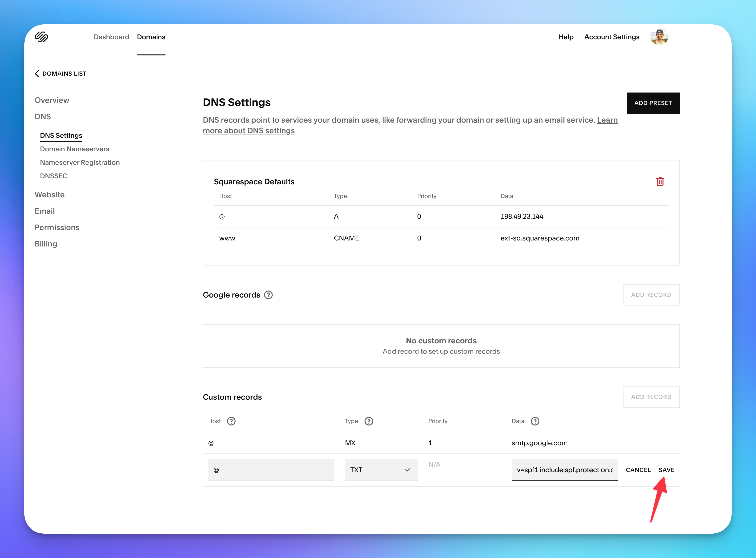Save the new TXT record
This screenshot has width=756, height=558.
[x=666, y=470]
